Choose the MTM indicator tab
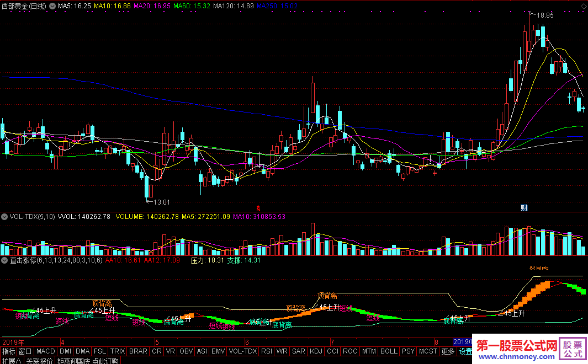588x364 pixels. pyautogui.click(x=369, y=351)
